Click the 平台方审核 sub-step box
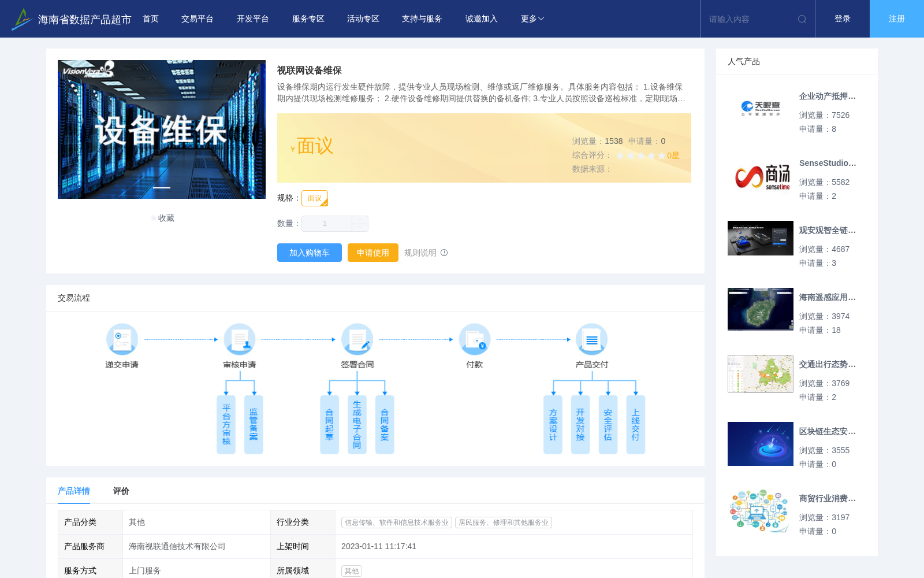 coord(226,425)
